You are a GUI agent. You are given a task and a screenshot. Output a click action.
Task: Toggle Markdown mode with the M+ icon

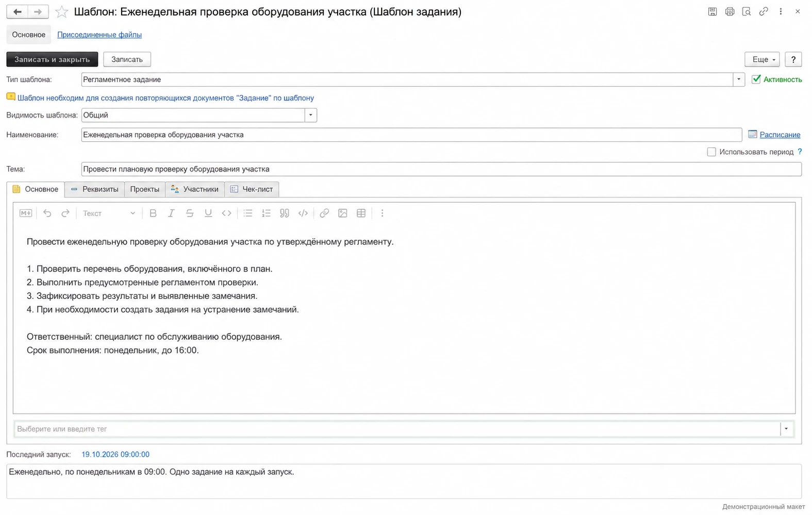coord(26,213)
